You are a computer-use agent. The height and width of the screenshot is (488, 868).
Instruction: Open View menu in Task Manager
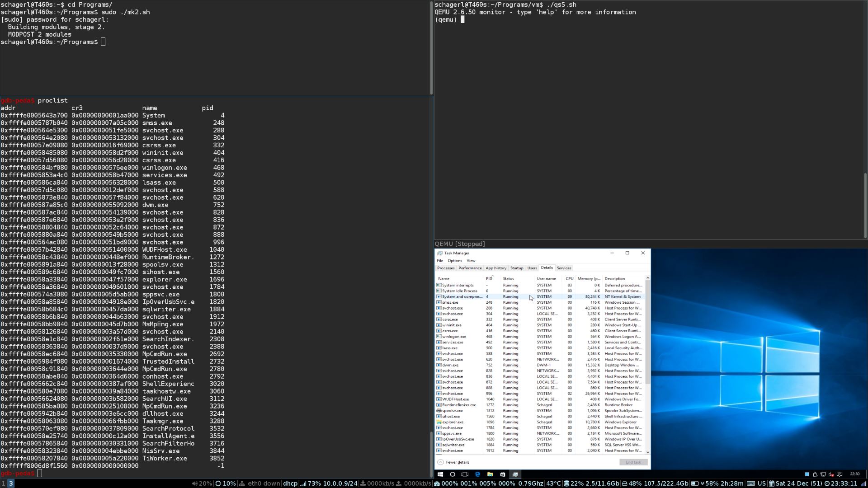click(471, 261)
